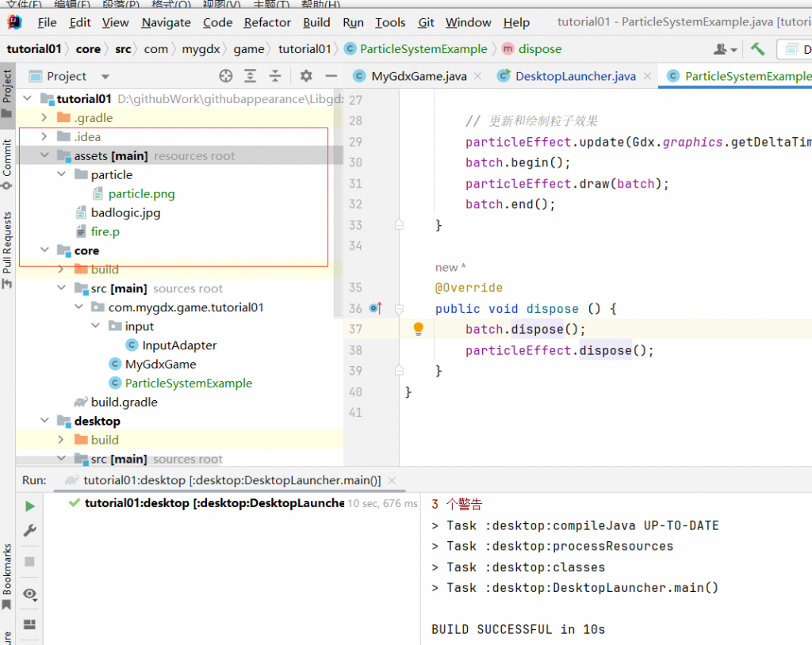812x645 pixels.
Task: Click the Select Opened File target icon
Action: tap(226, 76)
